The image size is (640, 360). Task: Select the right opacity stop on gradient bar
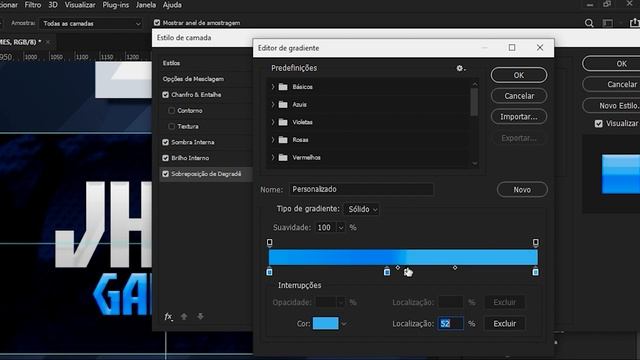pos(536,243)
